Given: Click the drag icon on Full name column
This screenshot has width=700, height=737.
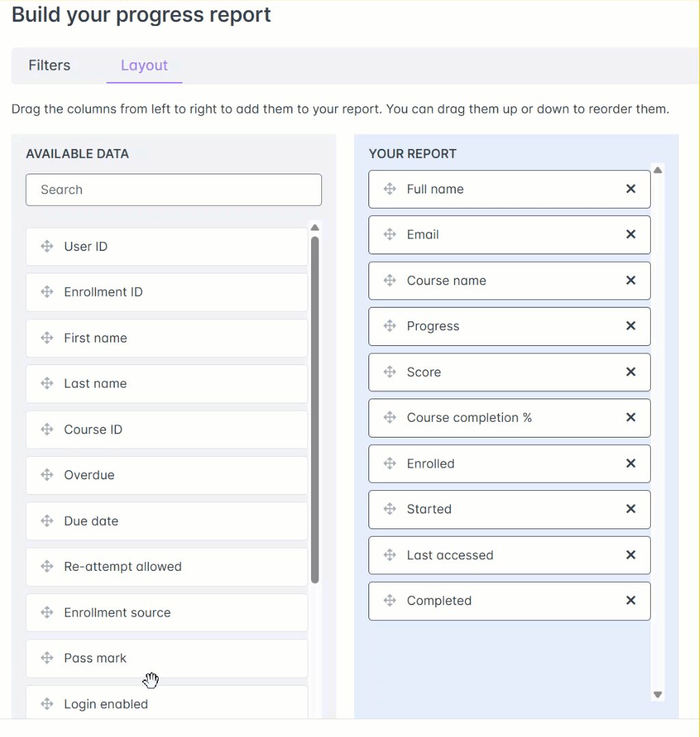Looking at the screenshot, I should pos(390,189).
